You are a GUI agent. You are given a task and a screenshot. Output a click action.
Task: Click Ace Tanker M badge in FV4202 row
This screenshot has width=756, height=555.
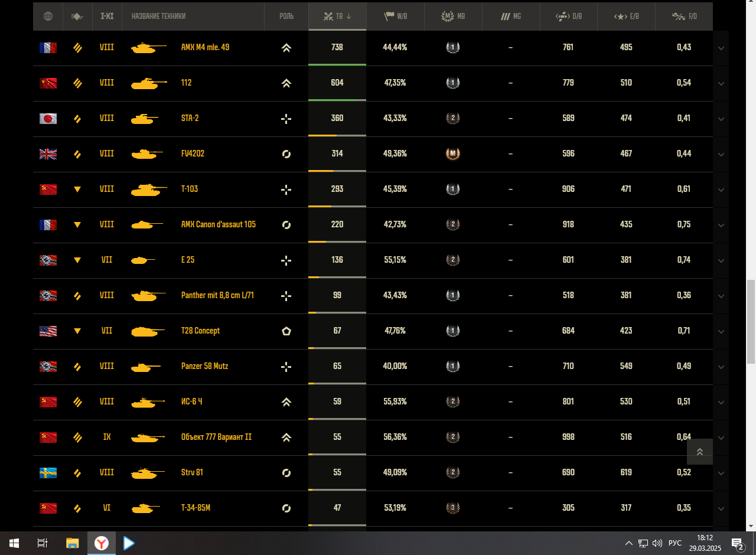click(x=453, y=154)
